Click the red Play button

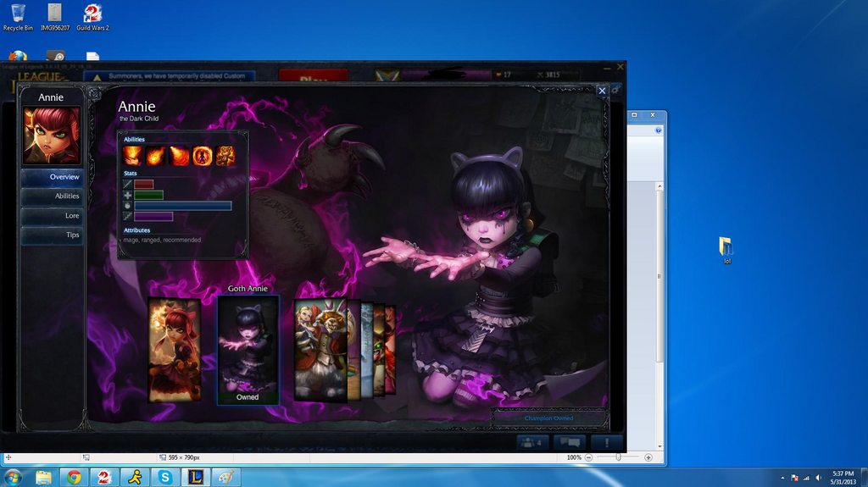click(x=314, y=77)
